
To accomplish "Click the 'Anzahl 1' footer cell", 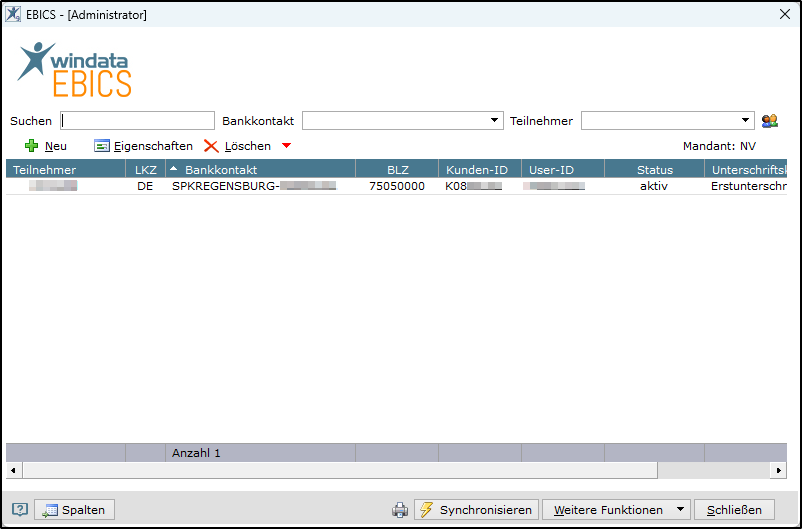I will point(260,453).
